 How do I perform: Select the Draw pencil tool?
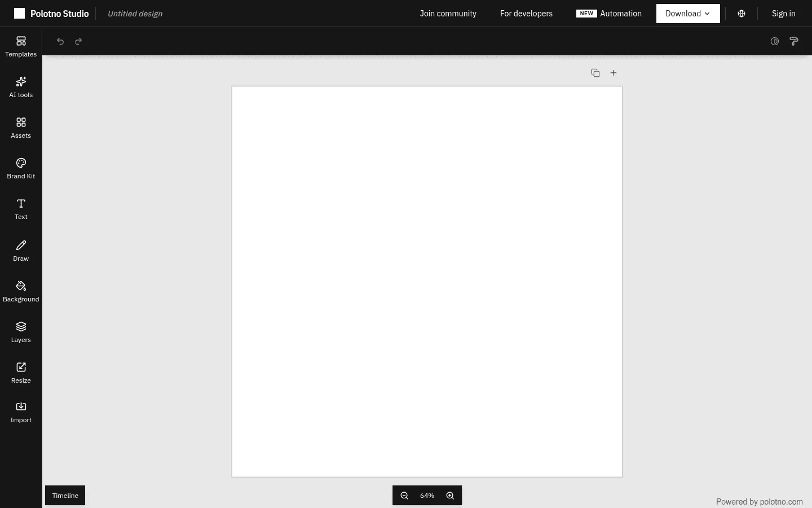pyautogui.click(x=21, y=251)
